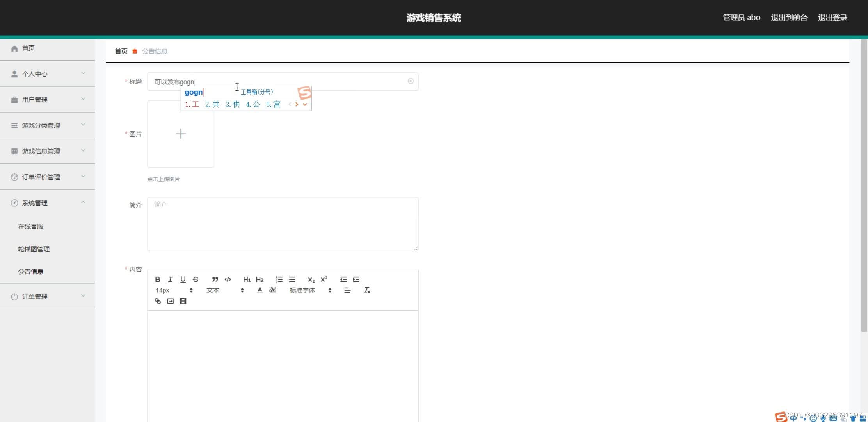
Task: Open the 在线客服 submenu item
Action: (x=30, y=227)
